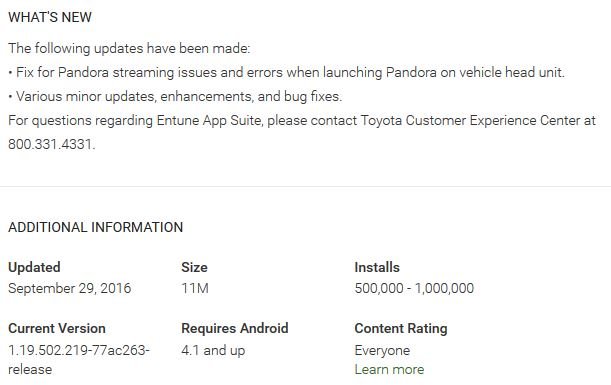
Task: Click the 500,000 - 1,000,000 installs value
Action: 414,288
